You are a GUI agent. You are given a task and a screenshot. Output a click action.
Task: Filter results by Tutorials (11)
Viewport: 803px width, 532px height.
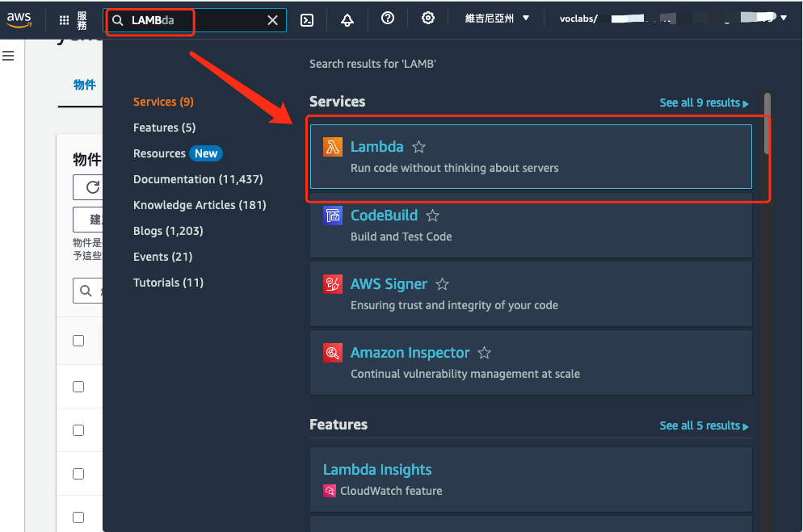[169, 283]
